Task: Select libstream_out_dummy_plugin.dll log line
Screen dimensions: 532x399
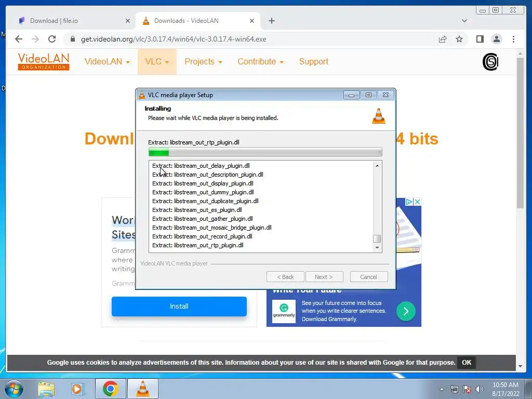Action: 203,192
